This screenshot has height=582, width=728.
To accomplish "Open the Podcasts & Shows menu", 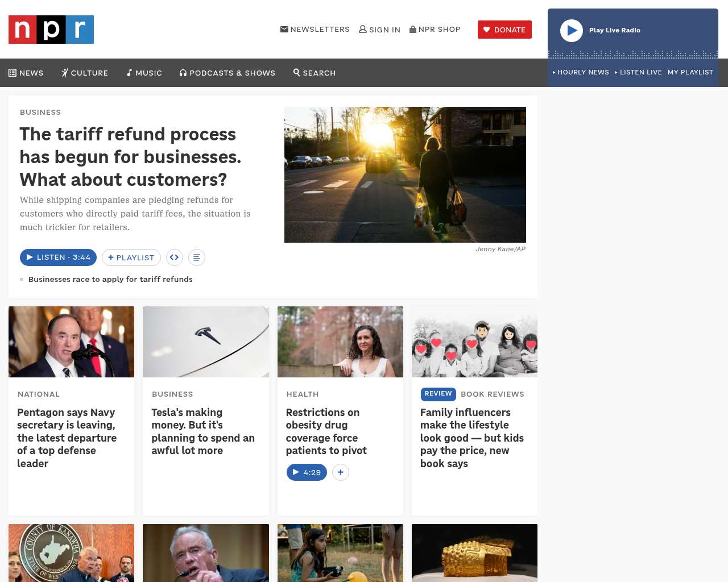I will pyautogui.click(x=227, y=73).
